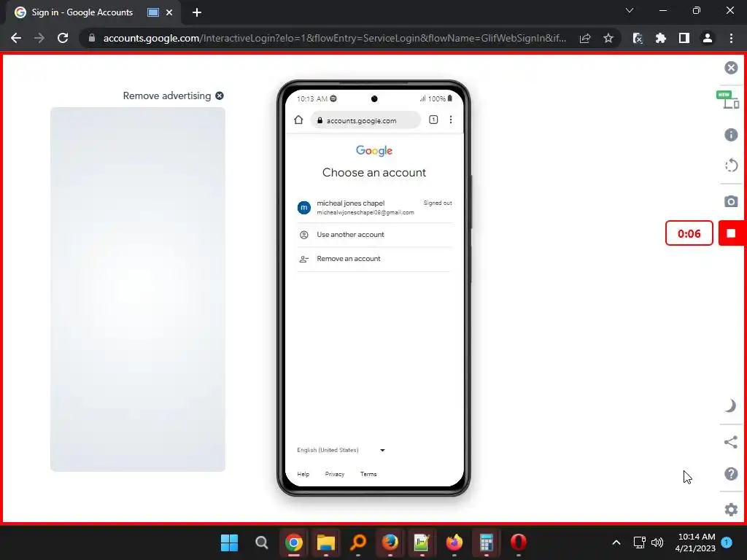This screenshot has height=560, width=747.
Task: Open the simulator settings gear
Action: pyautogui.click(x=731, y=510)
